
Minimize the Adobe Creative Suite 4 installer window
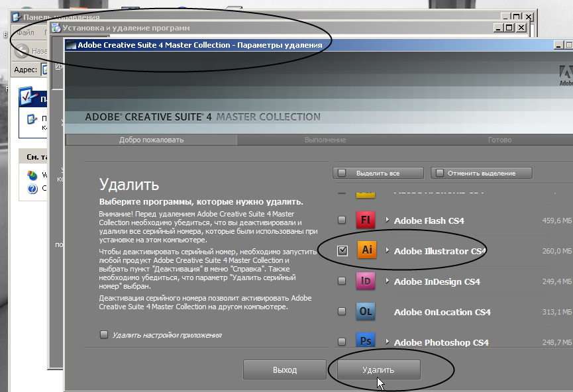[558, 45]
